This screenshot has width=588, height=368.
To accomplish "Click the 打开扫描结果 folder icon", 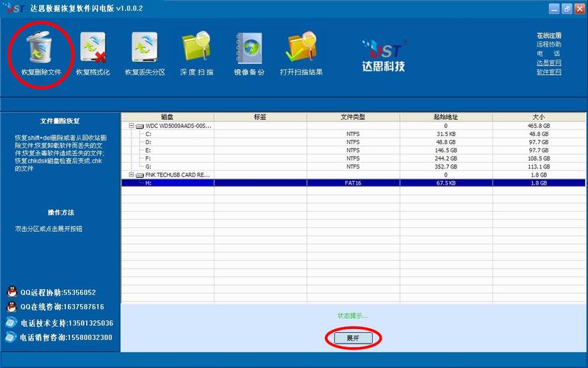I will [x=301, y=46].
